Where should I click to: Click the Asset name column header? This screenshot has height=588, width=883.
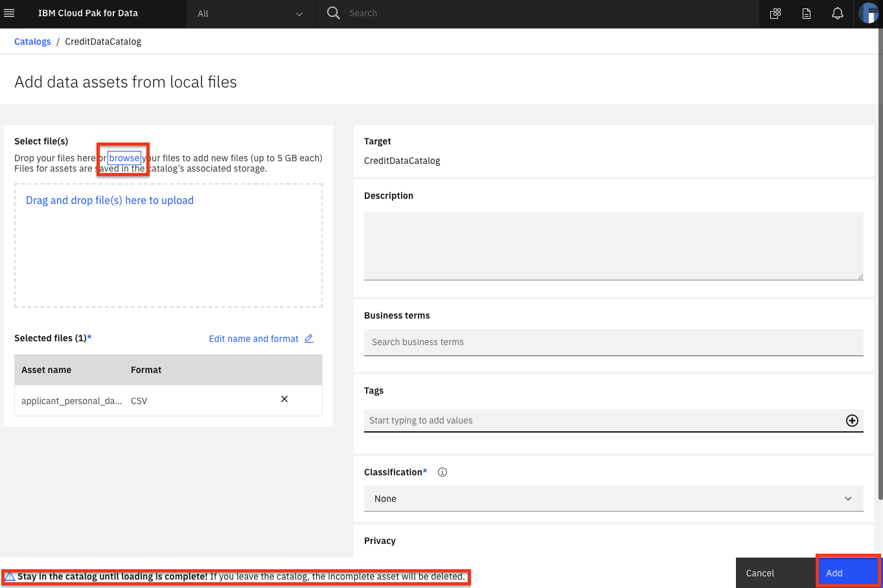[46, 370]
